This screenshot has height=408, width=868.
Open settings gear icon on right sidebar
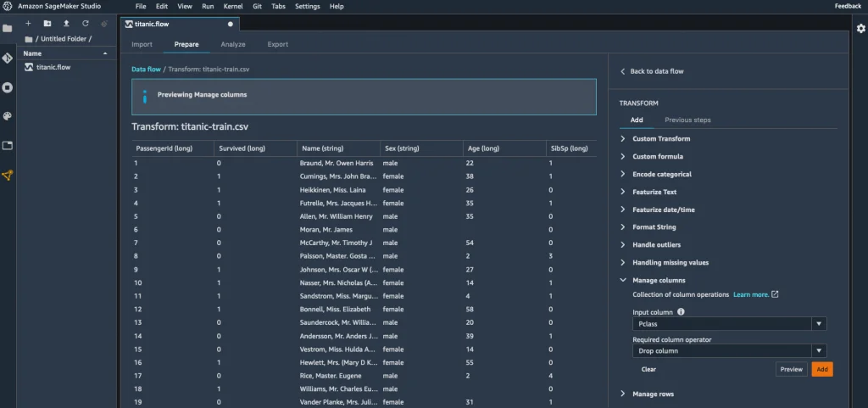pyautogui.click(x=861, y=28)
